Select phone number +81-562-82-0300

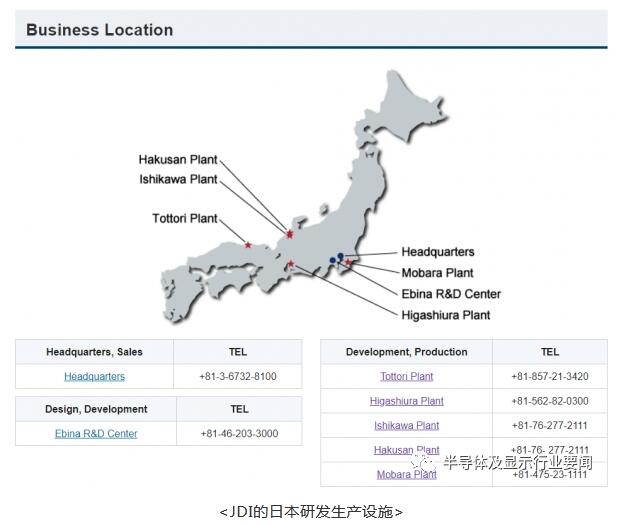(x=550, y=401)
